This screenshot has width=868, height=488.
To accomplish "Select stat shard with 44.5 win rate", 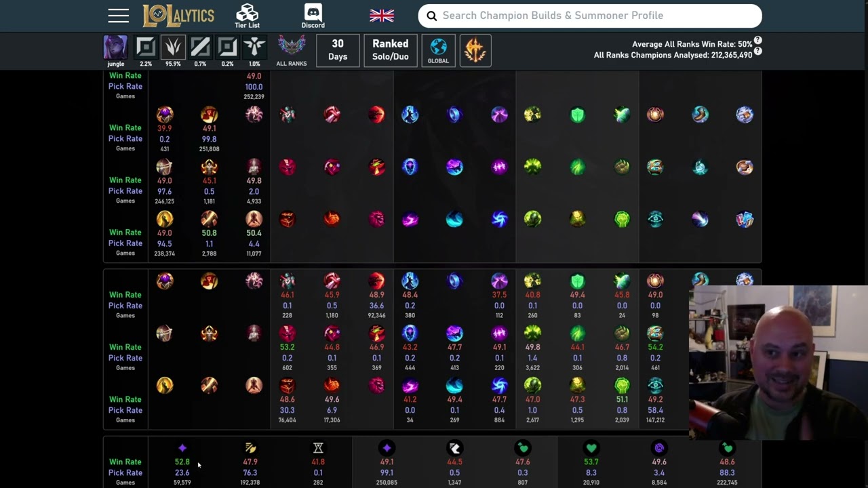I will coord(454,448).
